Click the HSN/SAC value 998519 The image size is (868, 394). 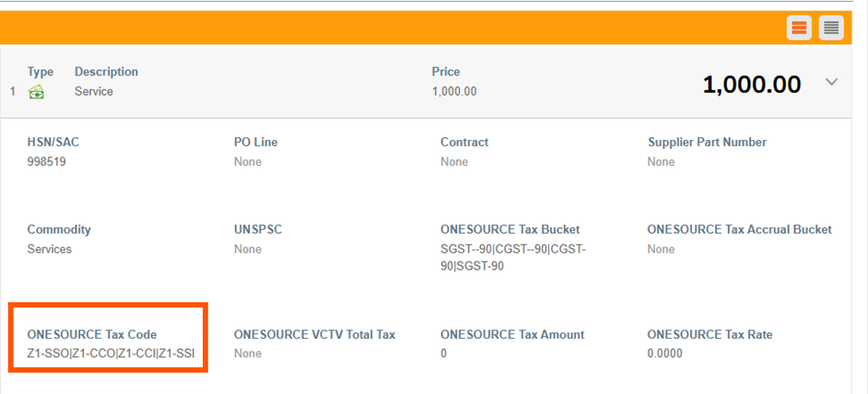[x=46, y=162]
